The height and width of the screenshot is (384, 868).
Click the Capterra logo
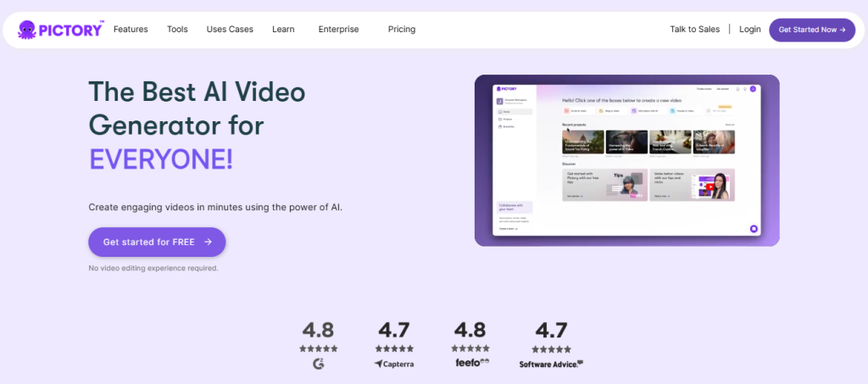coord(394,365)
